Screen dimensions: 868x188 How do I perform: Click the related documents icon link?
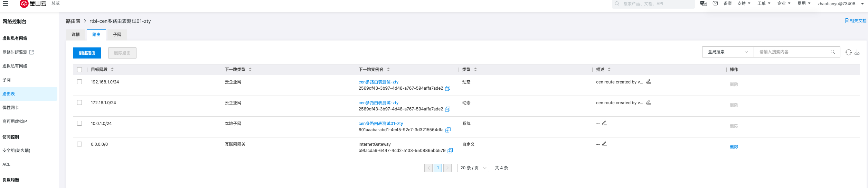coord(856,21)
